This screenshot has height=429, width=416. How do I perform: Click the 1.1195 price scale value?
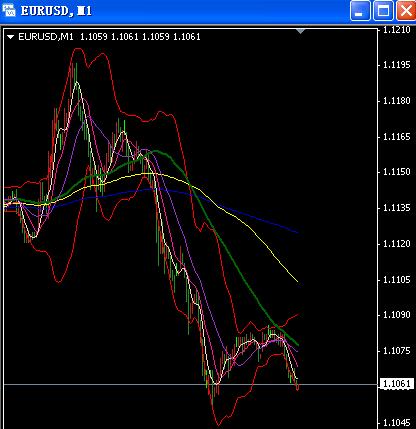pos(396,65)
